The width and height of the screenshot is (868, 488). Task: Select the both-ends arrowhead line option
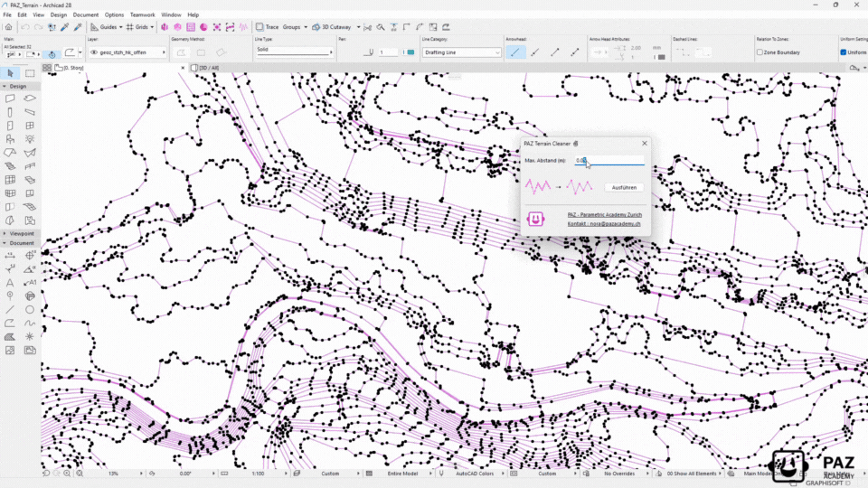click(575, 52)
